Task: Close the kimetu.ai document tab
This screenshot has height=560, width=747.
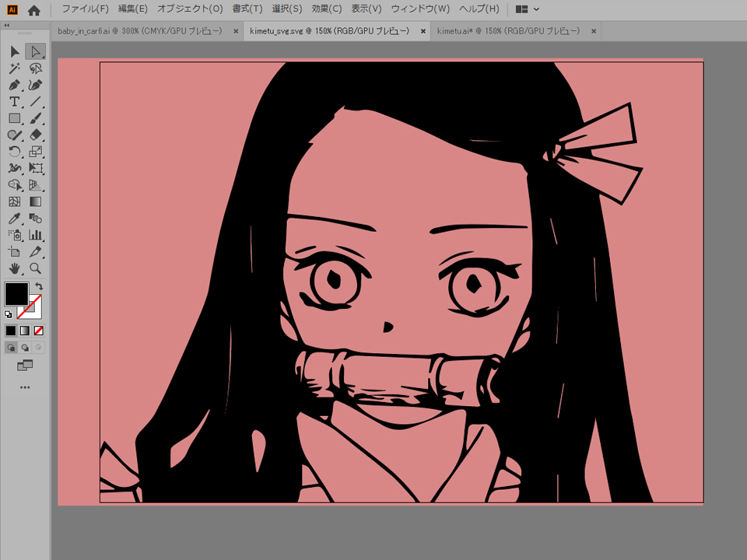Action: coord(594,31)
